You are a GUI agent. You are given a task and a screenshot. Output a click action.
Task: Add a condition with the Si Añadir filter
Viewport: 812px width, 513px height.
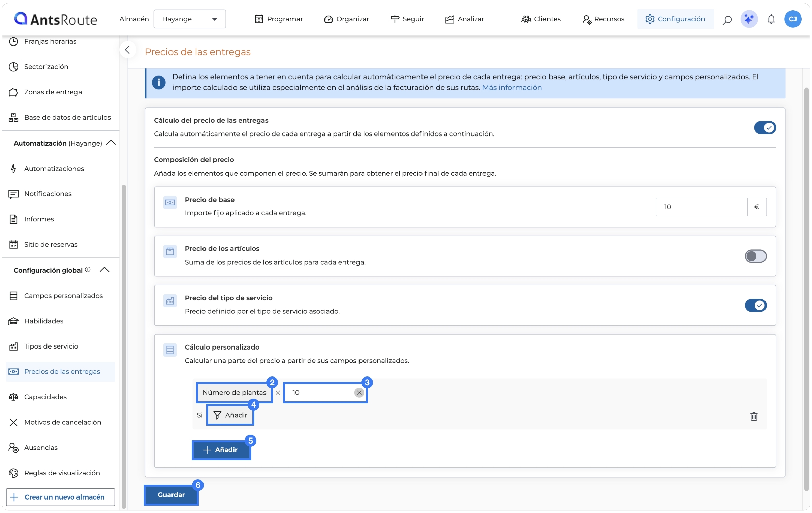(x=230, y=415)
